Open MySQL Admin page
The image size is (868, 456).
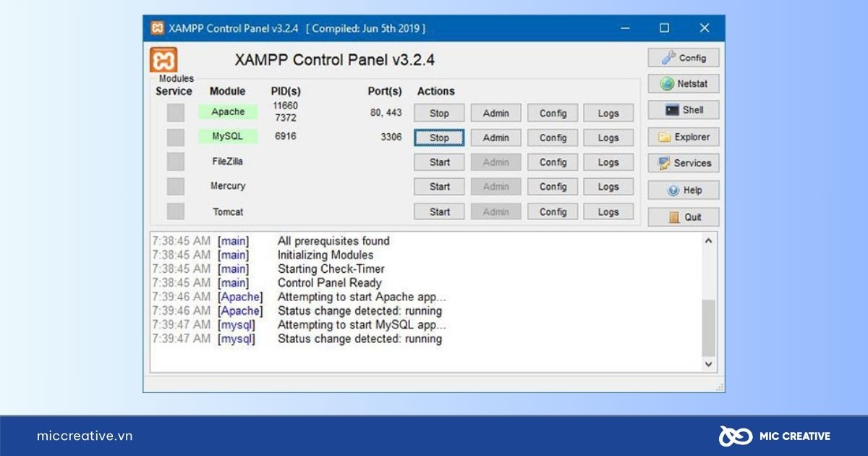(495, 138)
